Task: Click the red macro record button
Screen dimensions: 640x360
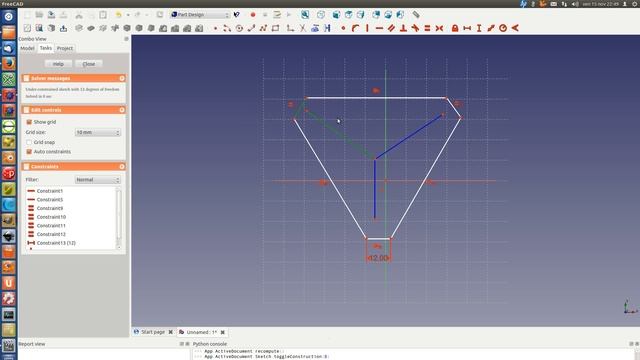Action: pos(253,15)
